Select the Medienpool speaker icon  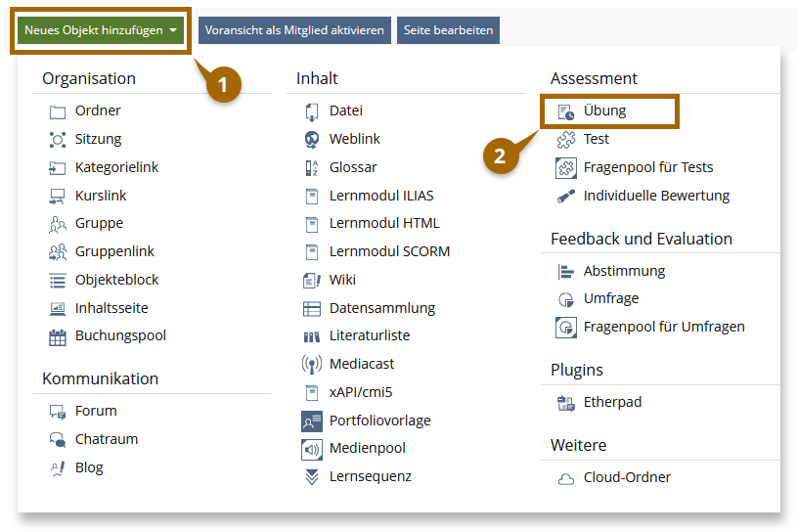(312, 449)
